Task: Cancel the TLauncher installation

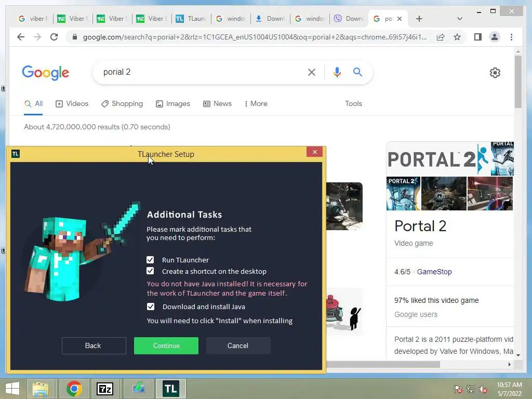Action: tap(238, 345)
